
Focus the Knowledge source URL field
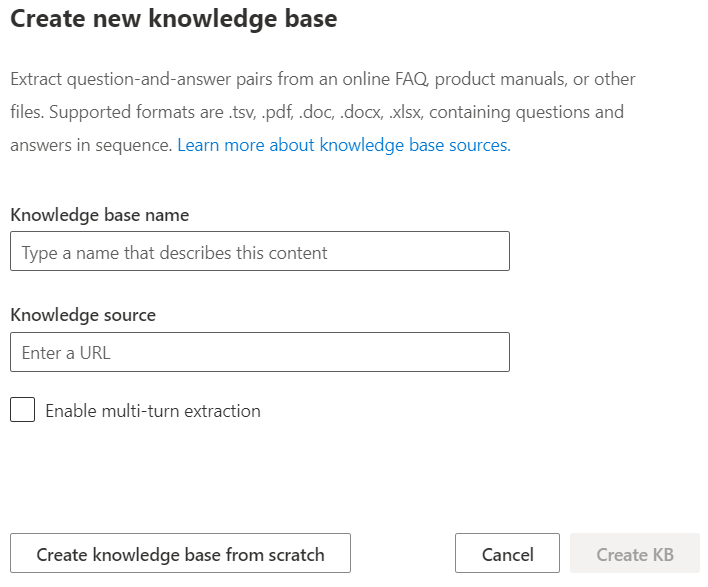(x=259, y=352)
